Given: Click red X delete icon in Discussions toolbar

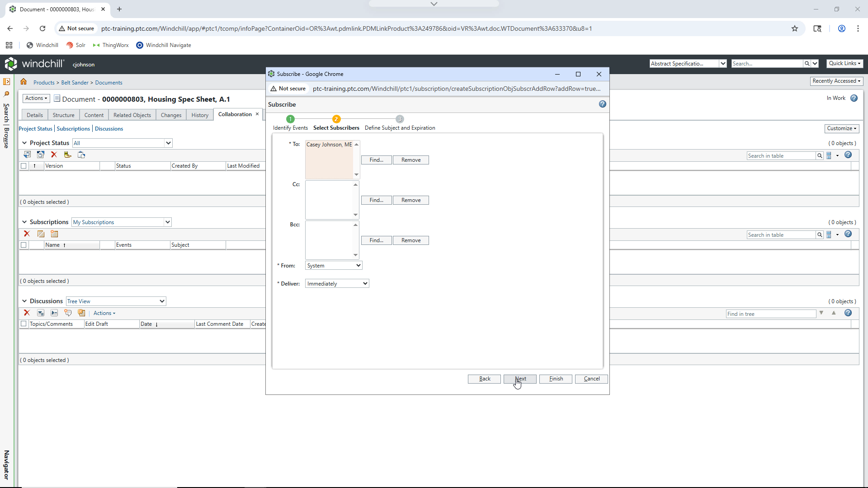Looking at the screenshot, I should tap(27, 313).
